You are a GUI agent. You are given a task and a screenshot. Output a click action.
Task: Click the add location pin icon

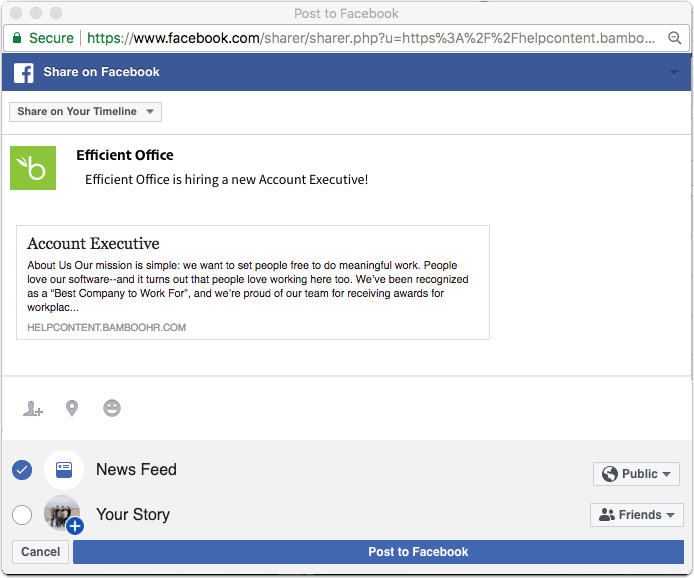[x=72, y=408]
